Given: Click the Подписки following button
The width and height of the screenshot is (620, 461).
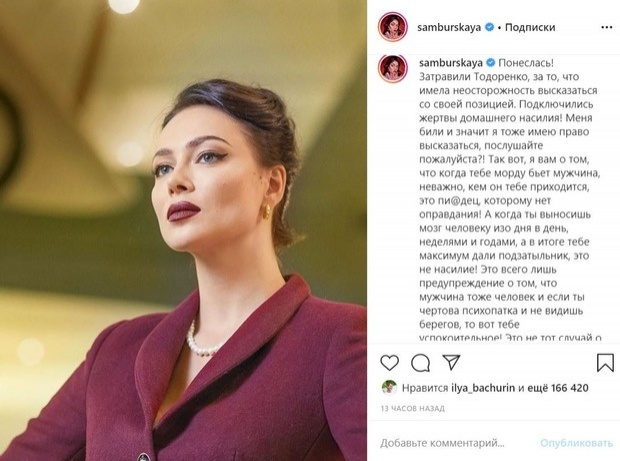Looking at the screenshot, I should (530, 27).
